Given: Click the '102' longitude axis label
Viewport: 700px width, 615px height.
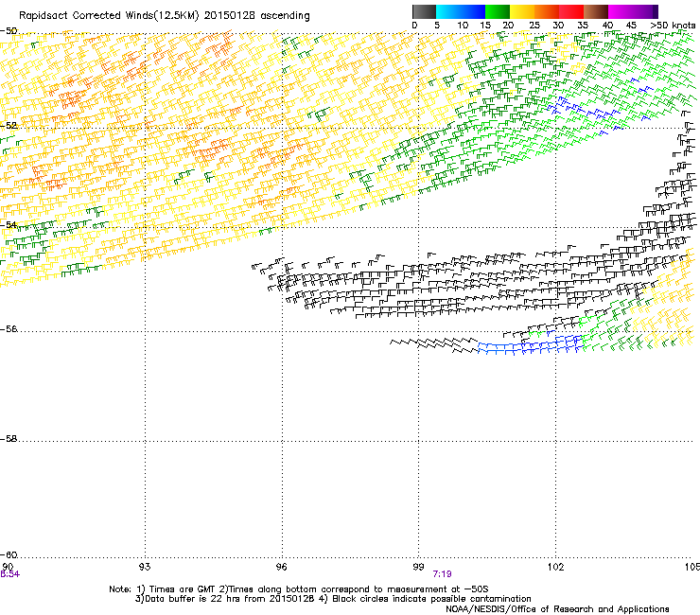Looking at the screenshot, I should [x=555, y=567].
